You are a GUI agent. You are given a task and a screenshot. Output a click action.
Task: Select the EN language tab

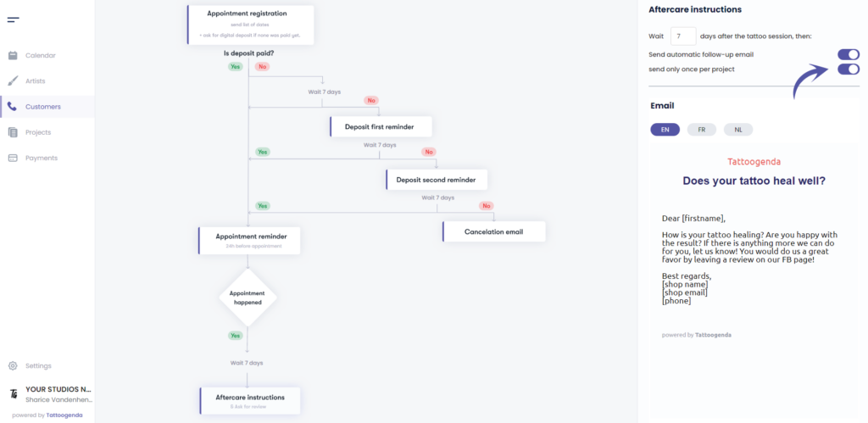[665, 130]
